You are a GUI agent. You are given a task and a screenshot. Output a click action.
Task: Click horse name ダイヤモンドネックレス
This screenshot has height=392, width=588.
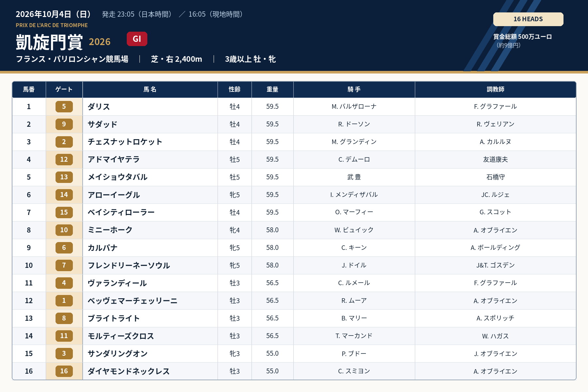pyautogui.click(x=129, y=371)
